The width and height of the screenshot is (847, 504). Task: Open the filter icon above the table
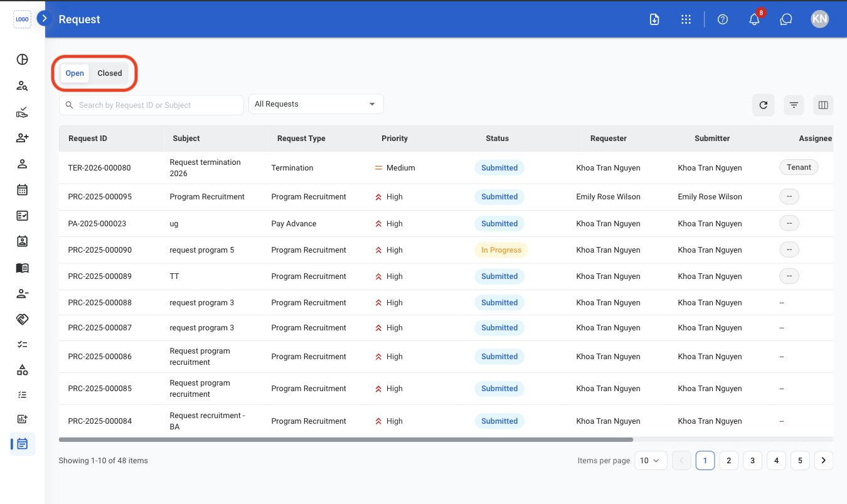794,105
